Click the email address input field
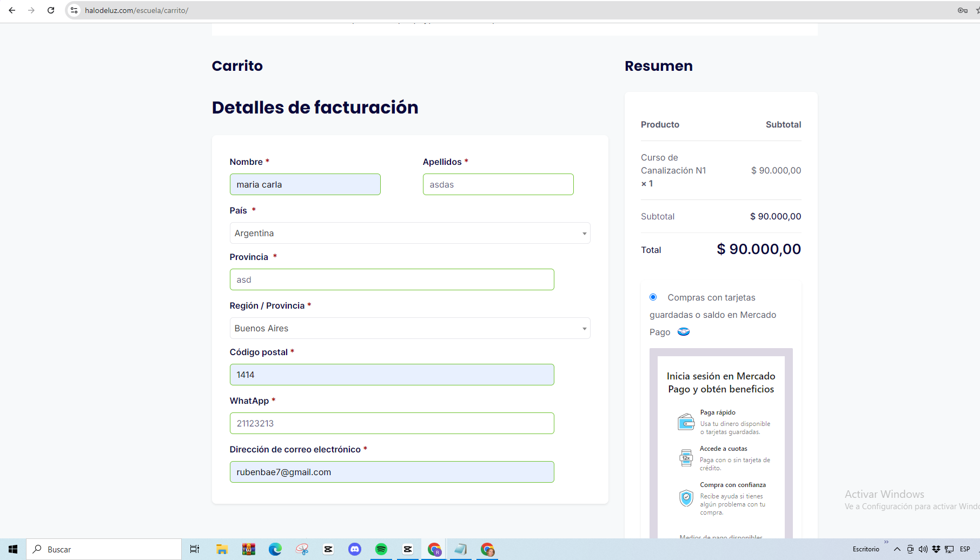980x560 pixels. click(392, 472)
